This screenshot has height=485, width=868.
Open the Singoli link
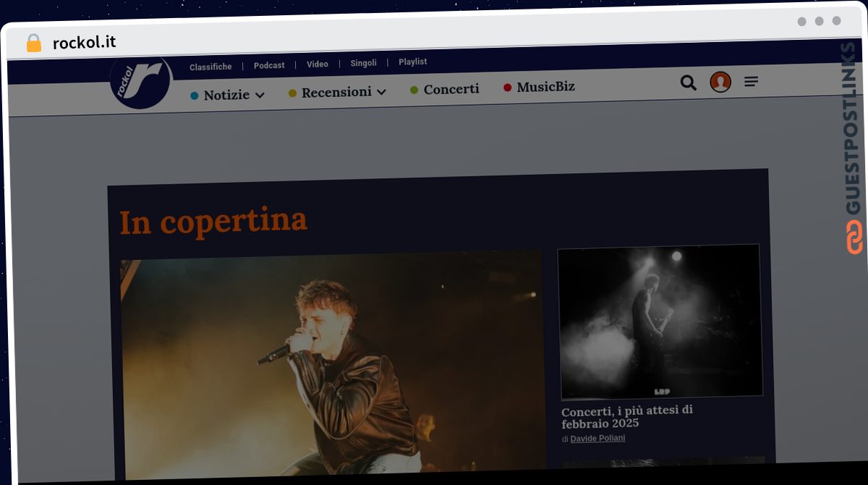[363, 63]
